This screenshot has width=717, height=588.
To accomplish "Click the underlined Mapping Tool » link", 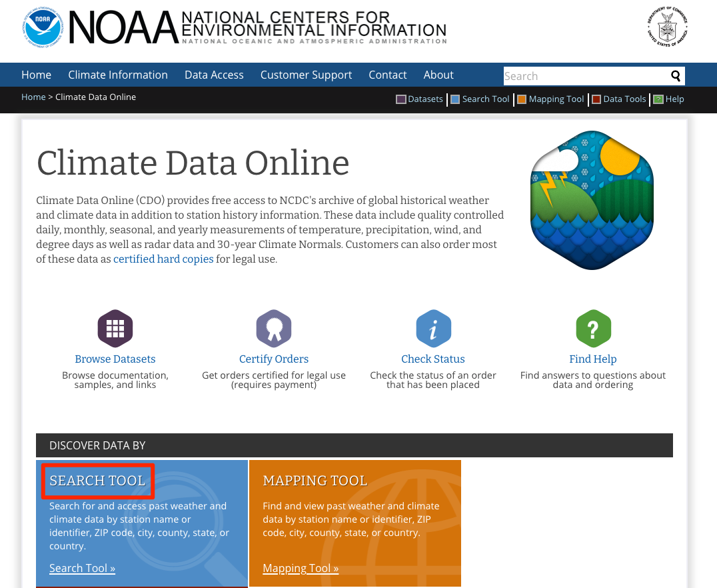I will pos(301,568).
